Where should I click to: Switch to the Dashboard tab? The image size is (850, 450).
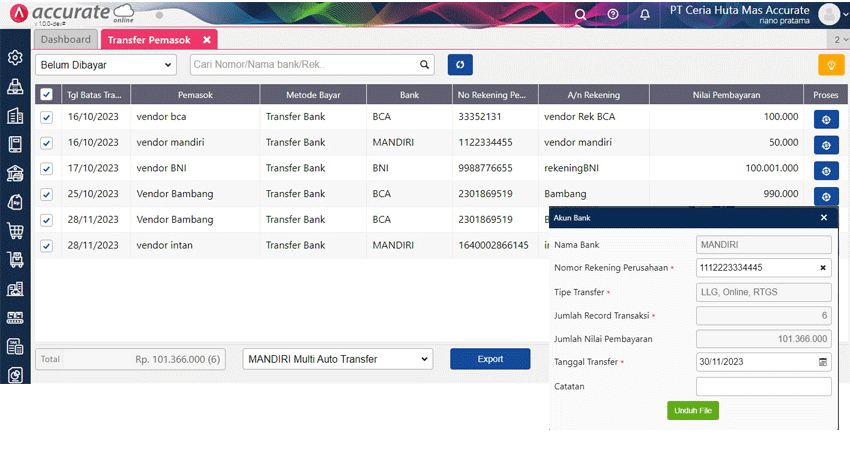(65, 39)
